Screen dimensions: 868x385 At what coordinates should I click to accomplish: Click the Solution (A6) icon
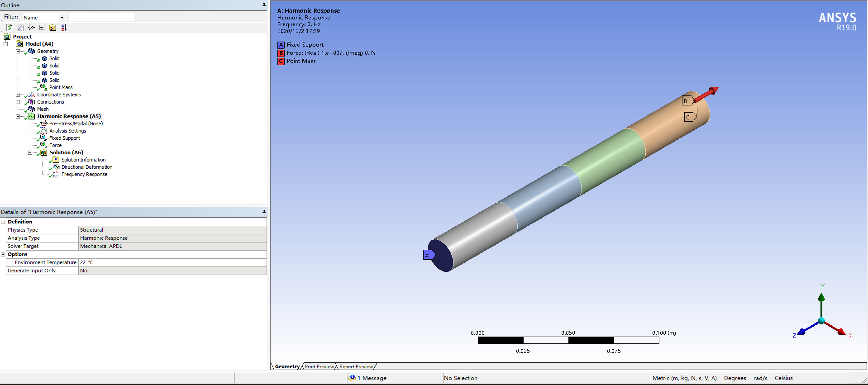pyautogui.click(x=44, y=152)
